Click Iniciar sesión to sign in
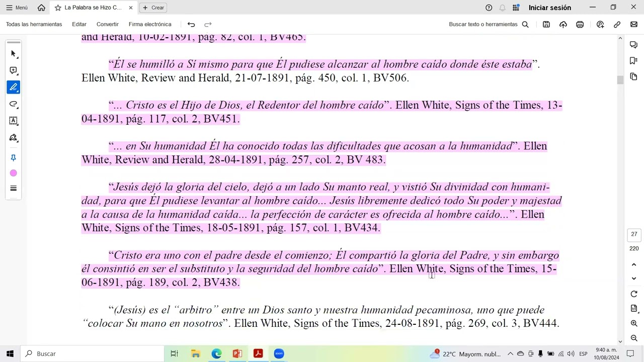The image size is (644, 362). tap(549, 8)
